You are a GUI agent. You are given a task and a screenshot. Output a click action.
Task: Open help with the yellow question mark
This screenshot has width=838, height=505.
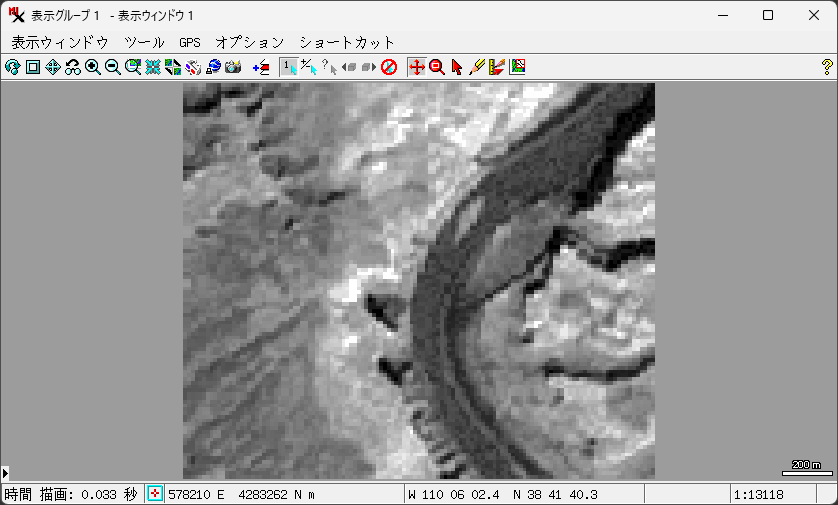click(x=826, y=67)
